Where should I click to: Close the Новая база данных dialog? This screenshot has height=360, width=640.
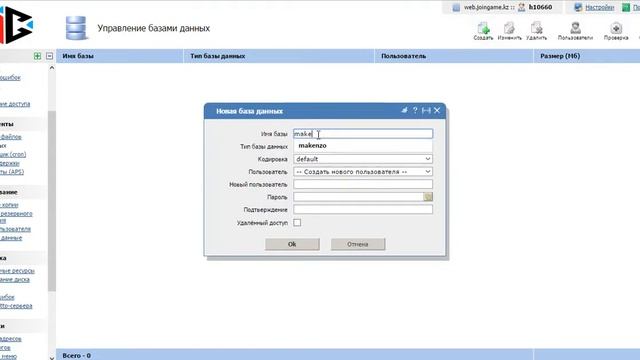click(437, 110)
